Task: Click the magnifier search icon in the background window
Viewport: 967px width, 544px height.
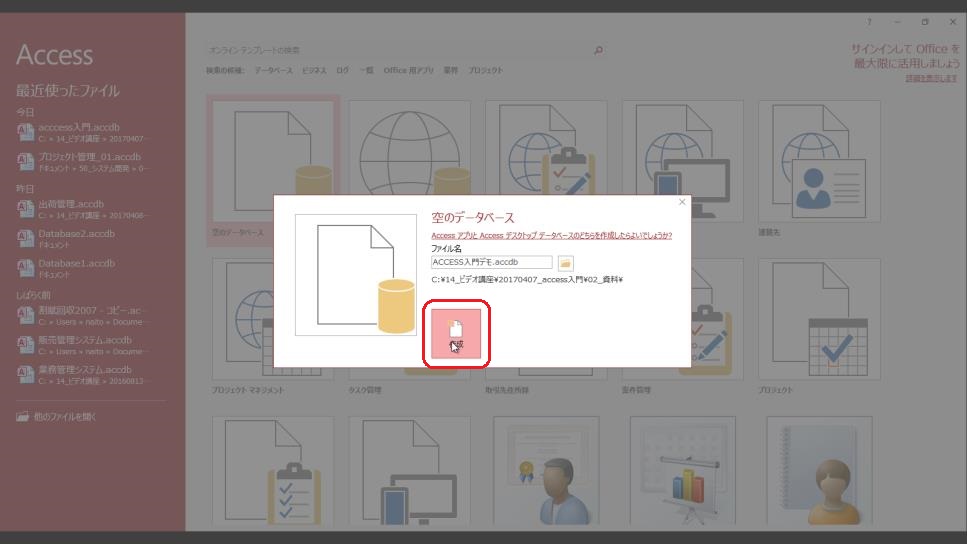Action: (598, 51)
